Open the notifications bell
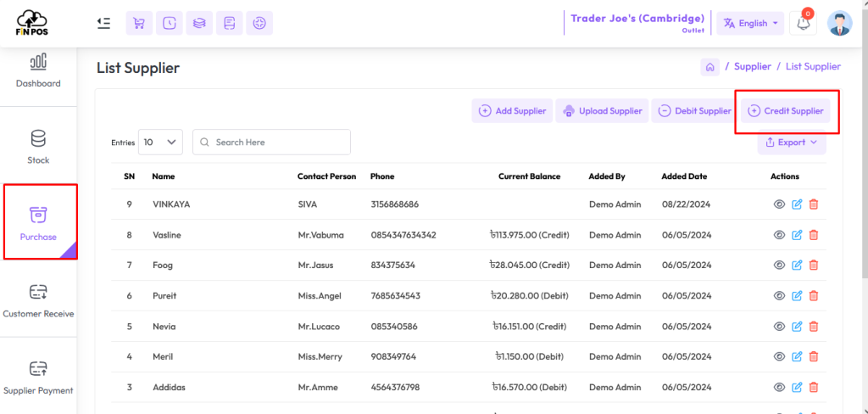Image resolution: width=868 pixels, height=414 pixels. tap(803, 23)
